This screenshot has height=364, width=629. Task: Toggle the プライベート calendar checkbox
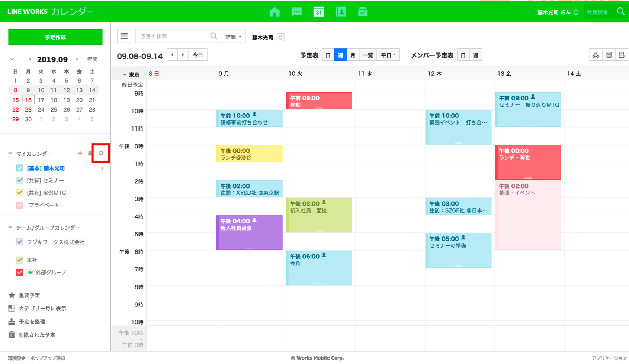click(20, 205)
